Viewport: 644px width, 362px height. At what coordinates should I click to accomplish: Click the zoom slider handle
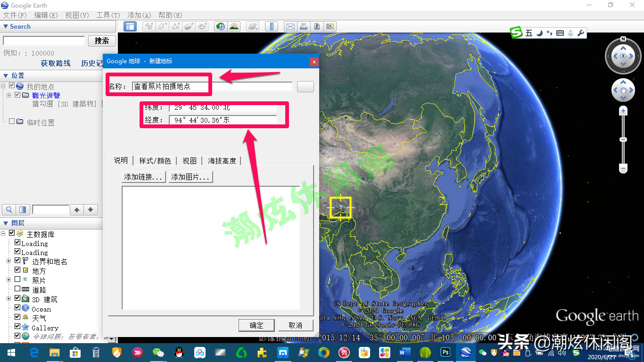tap(623, 140)
